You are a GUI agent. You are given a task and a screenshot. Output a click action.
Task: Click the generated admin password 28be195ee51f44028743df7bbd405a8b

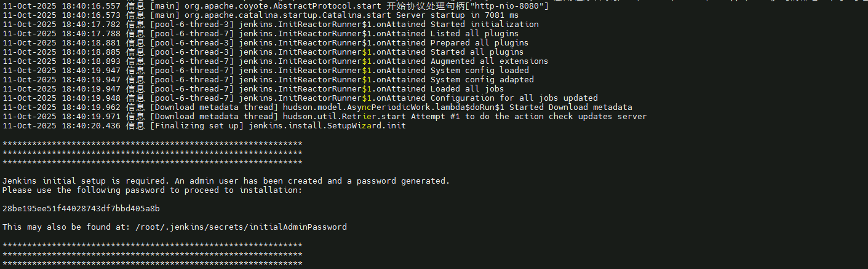(81, 209)
